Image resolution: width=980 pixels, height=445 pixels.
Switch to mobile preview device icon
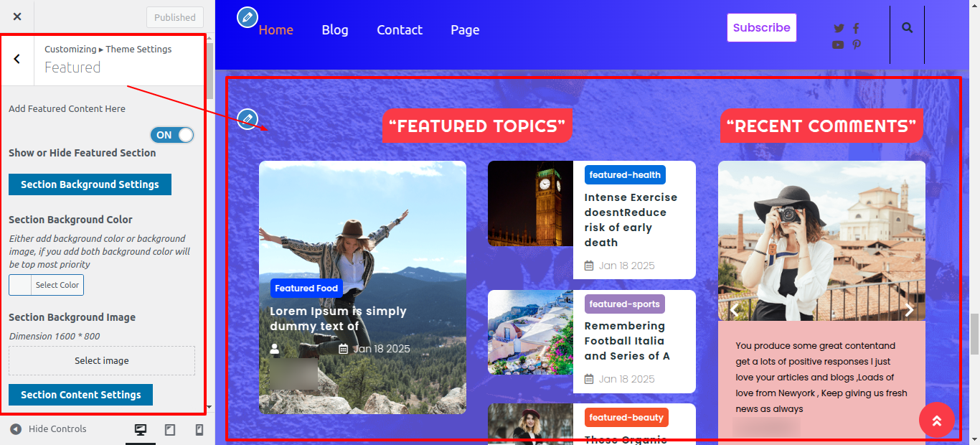[199, 430]
